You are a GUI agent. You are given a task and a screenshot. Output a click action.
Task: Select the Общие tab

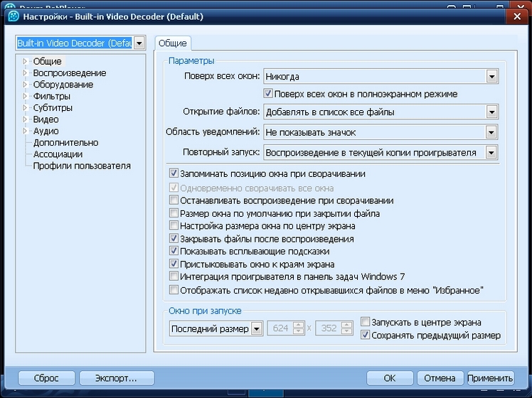172,43
